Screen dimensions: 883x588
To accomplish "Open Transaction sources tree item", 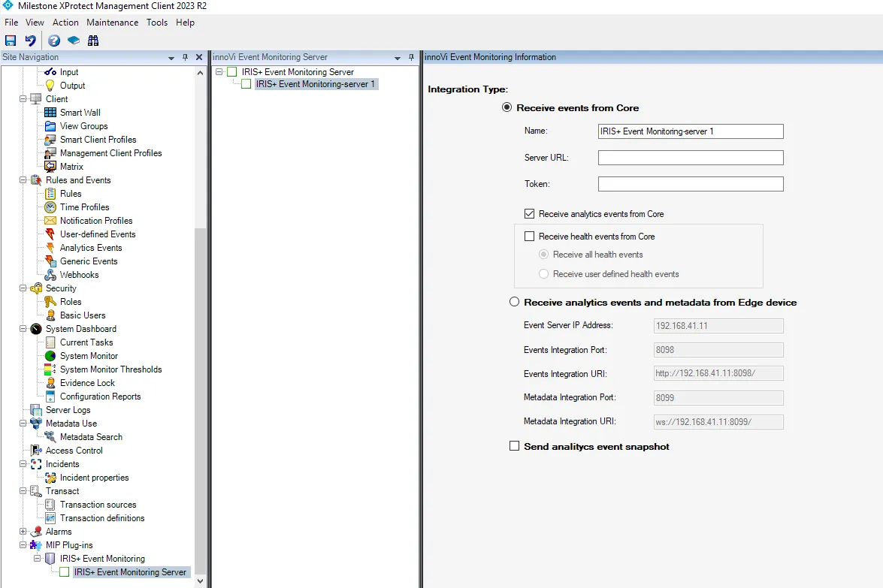I will (x=98, y=505).
